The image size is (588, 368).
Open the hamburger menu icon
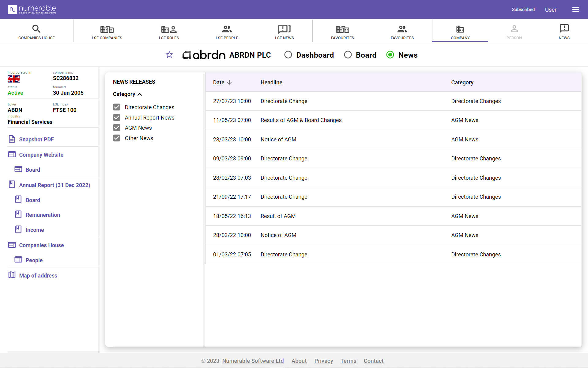[x=576, y=10]
